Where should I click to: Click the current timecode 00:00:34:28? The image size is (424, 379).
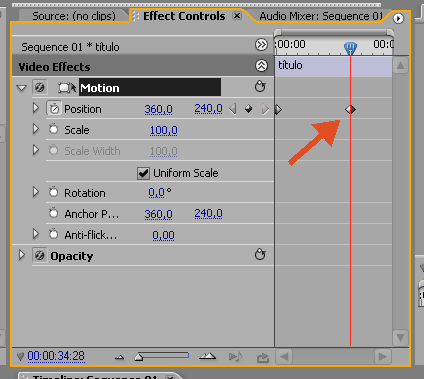click(56, 356)
